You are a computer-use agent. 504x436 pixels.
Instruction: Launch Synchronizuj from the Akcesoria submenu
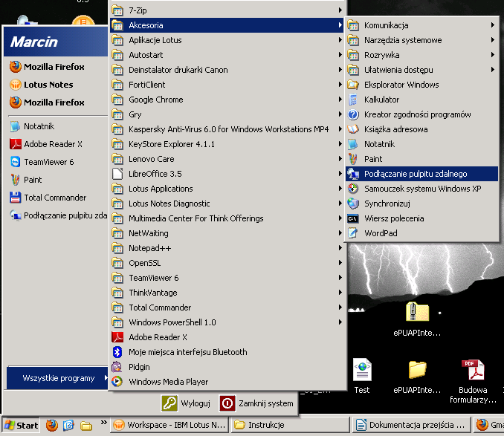[421, 204]
